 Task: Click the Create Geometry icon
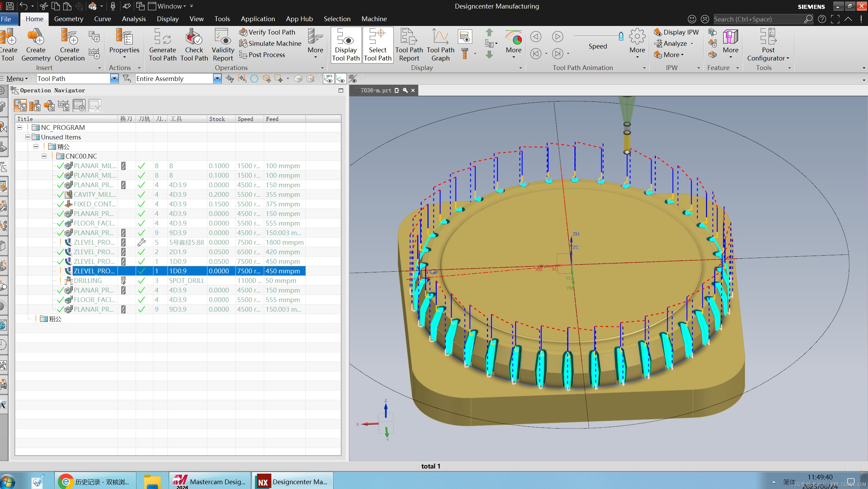pyautogui.click(x=36, y=44)
